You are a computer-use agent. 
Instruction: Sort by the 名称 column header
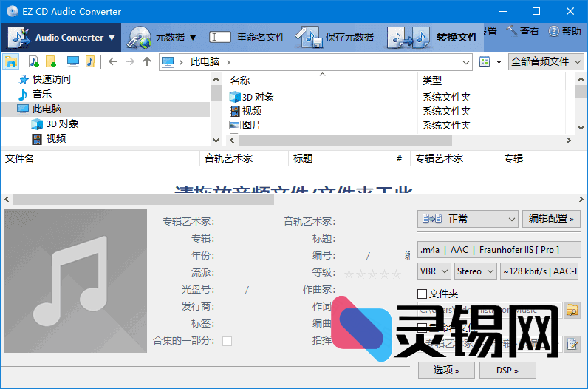coord(240,81)
